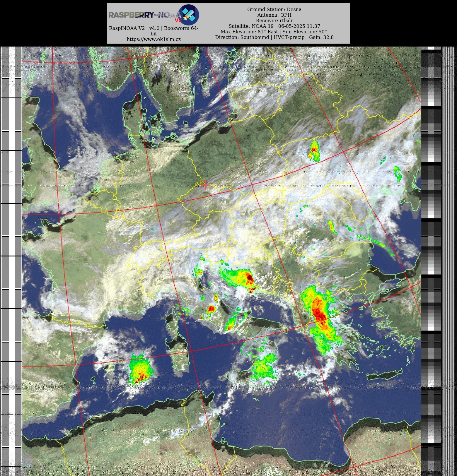Click the 'Ground Station: Desna' text
The width and height of the screenshot is (457, 476).
(274, 9)
